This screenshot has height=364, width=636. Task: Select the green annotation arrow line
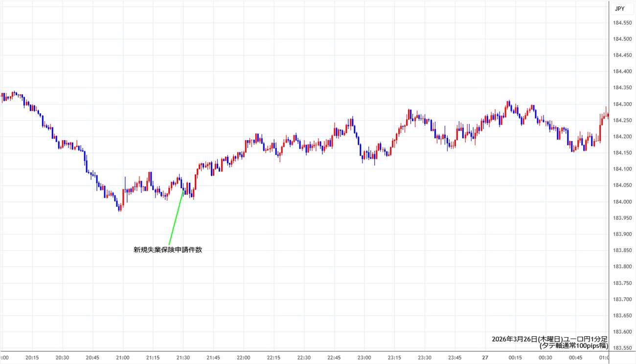pos(176,217)
